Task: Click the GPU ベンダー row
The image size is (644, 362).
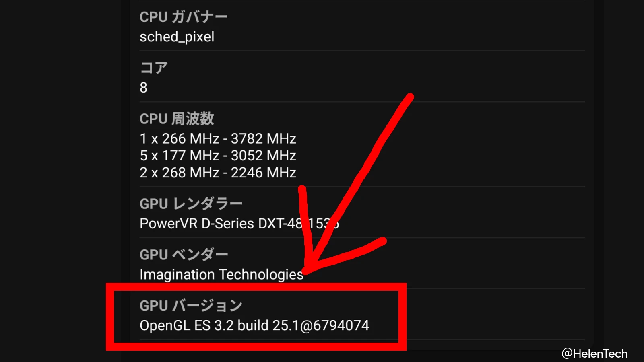Action: (184, 254)
